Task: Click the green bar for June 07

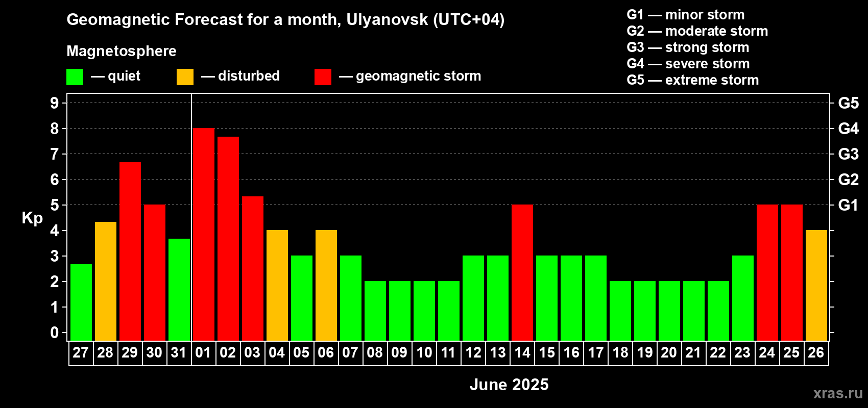Action: (351, 298)
